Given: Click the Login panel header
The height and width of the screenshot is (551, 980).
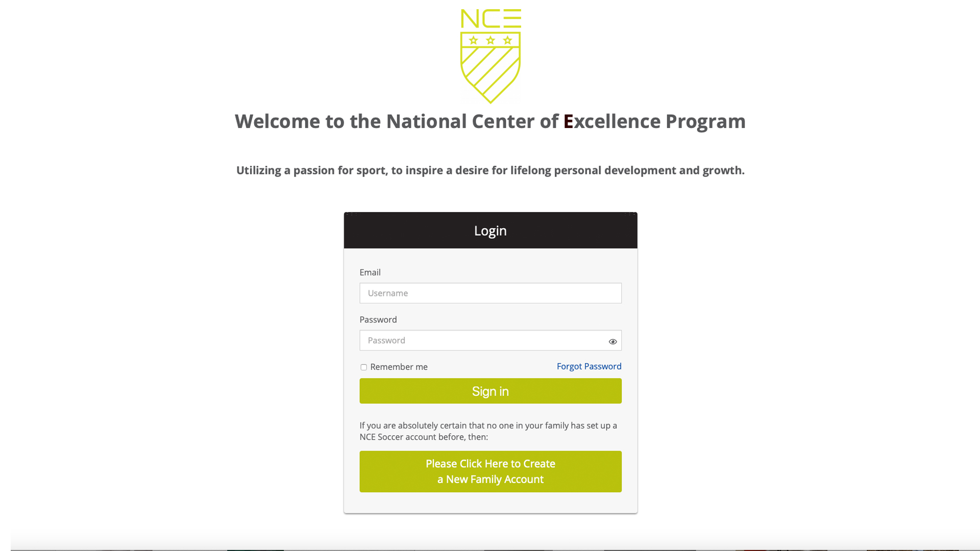Looking at the screenshot, I should click(491, 231).
